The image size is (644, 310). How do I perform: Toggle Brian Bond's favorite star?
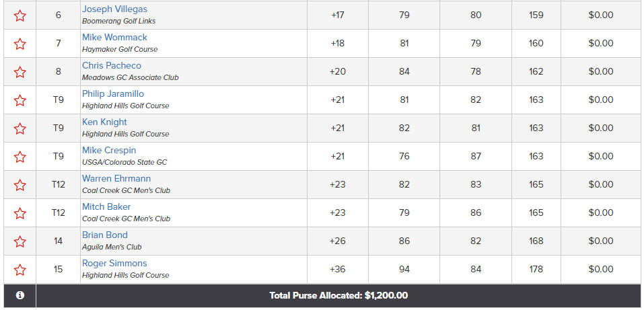20,241
